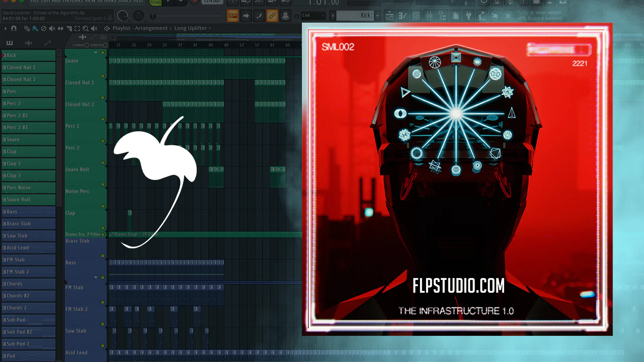644x362 pixels.
Task: Collapse the track group arrow above the Snare track
Action: [x=96, y=52]
